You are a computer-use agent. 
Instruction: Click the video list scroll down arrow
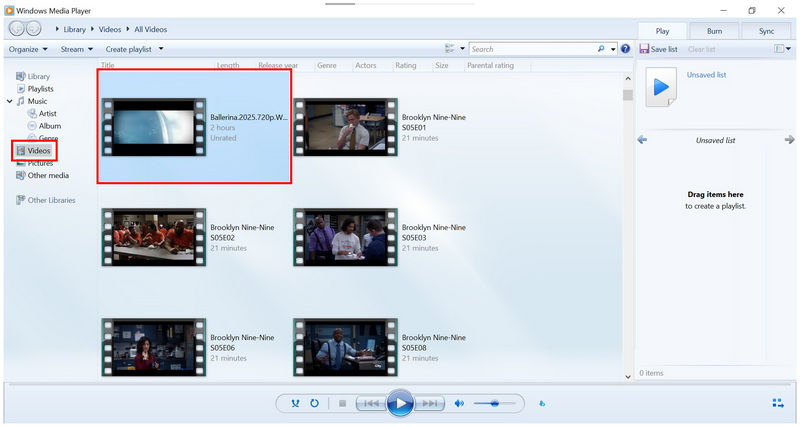tap(628, 376)
